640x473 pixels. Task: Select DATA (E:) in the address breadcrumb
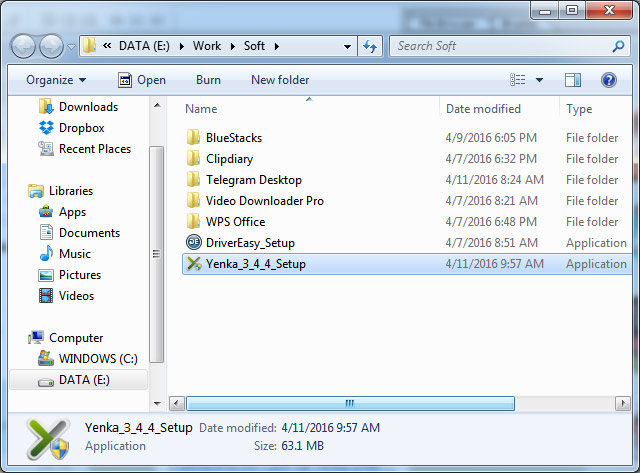144,46
